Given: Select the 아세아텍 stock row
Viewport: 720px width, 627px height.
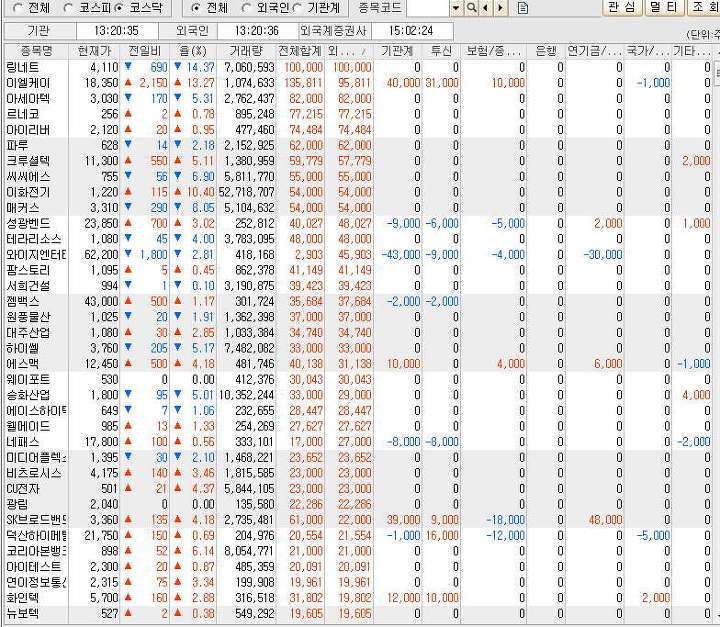Looking at the screenshot, I should (360, 98).
